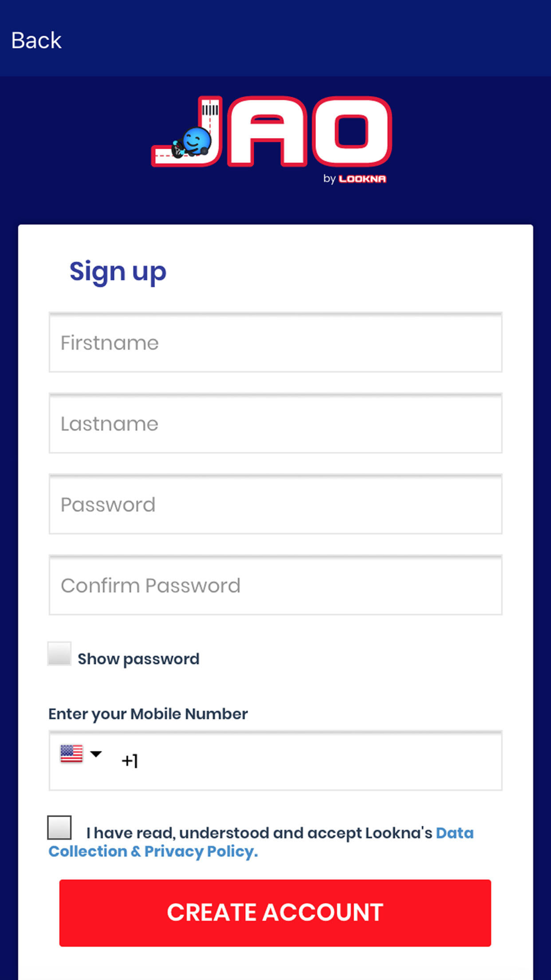Expand the country code dropdown arrow
This screenshot has width=551, height=980.
click(96, 754)
